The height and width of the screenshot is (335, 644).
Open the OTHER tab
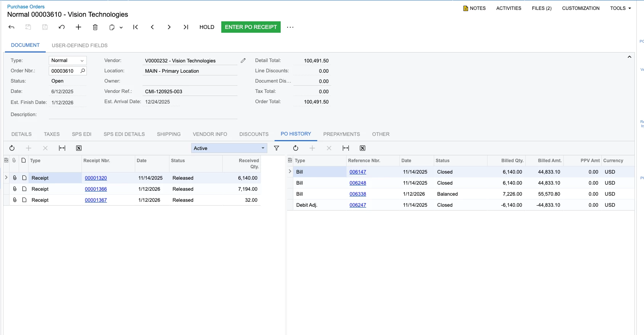(x=381, y=134)
